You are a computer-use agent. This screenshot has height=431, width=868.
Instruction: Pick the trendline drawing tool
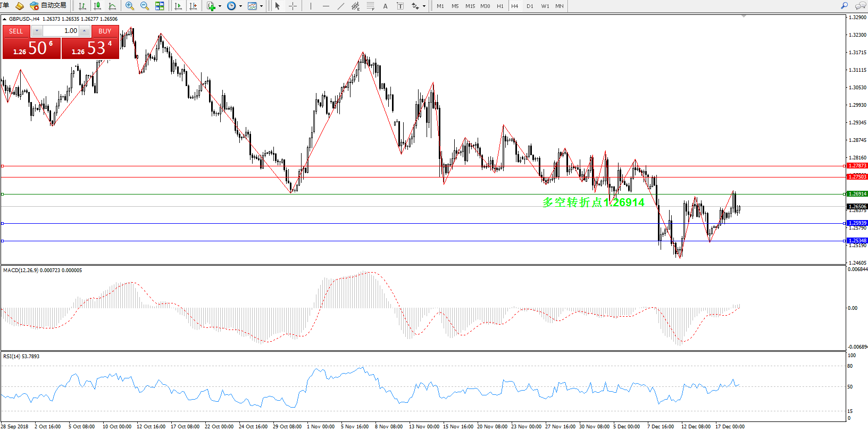pos(341,6)
